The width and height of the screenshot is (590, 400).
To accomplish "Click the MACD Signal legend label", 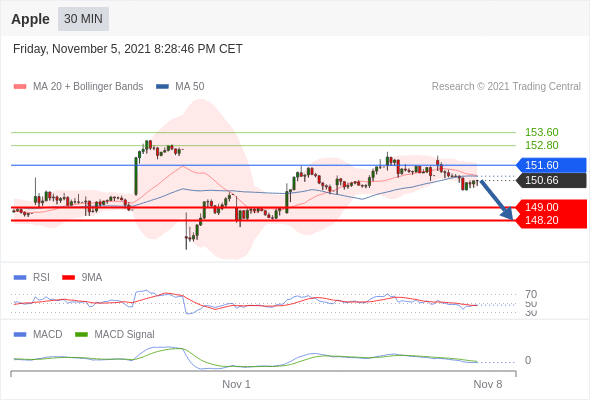I will 125,335.
